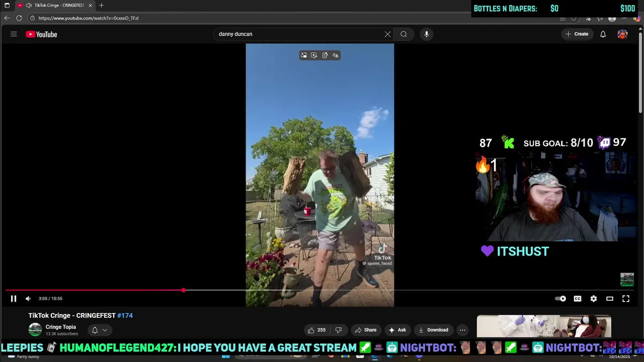Click the red progress bar scrubber
This screenshot has height=362, width=644.
(184, 290)
